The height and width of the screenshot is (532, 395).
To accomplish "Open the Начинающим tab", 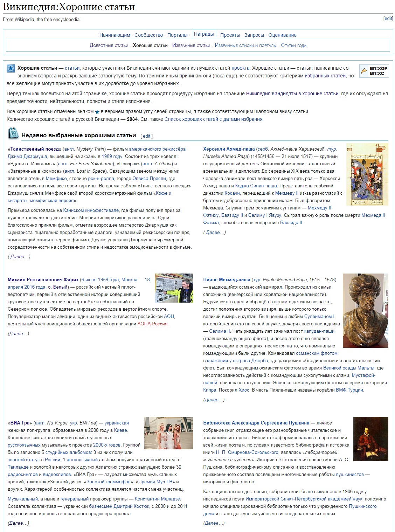I will 115,35.
